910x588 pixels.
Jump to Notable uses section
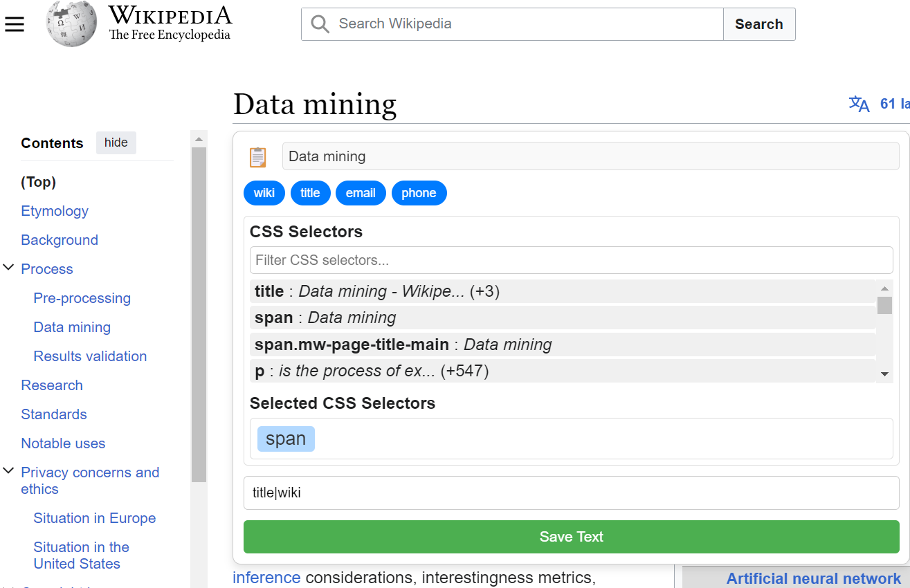(x=63, y=443)
